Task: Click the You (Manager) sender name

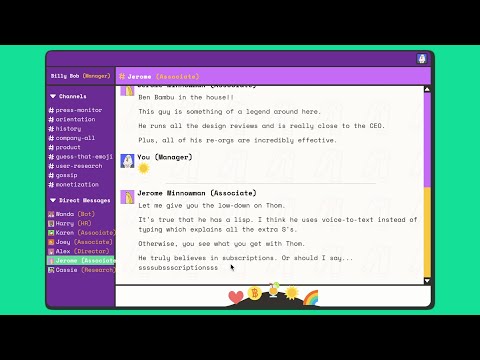Action: pyautogui.click(x=165, y=157)
